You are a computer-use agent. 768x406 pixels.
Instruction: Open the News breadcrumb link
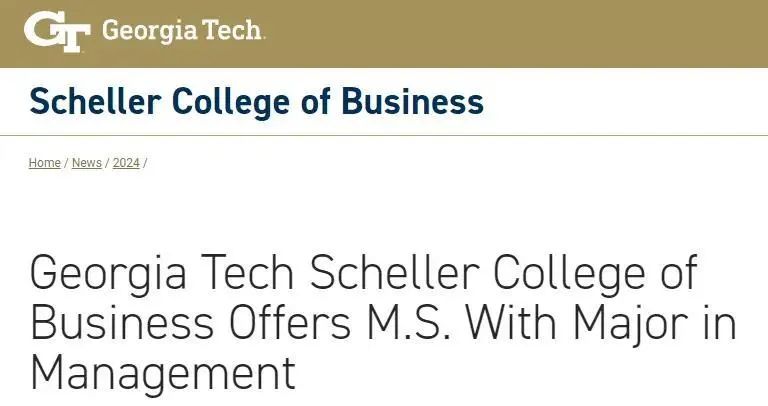[x=86, y=163]
